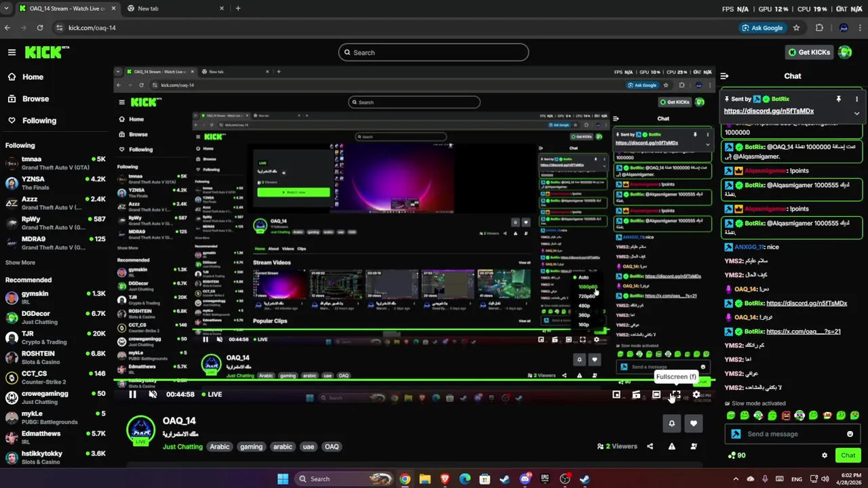Open Windows Start menu

click(x=283, y=479)
